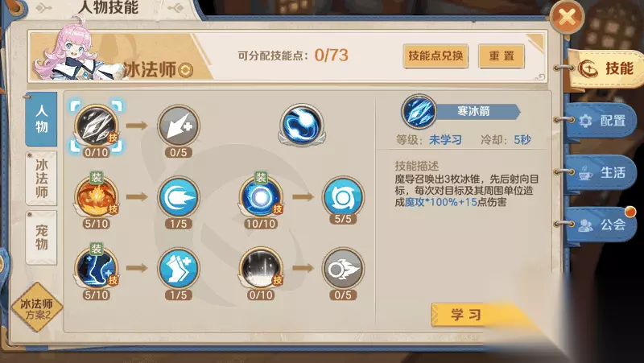Viewport: 644px width, 363px height.
Task: Select the vortex passive skill 5/5
Action: [x=343, y=196]
